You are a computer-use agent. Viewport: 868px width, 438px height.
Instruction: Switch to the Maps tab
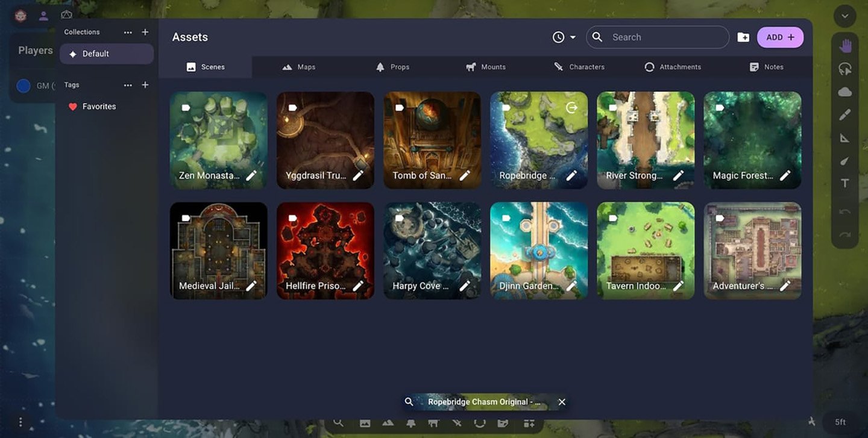[299, 67]
